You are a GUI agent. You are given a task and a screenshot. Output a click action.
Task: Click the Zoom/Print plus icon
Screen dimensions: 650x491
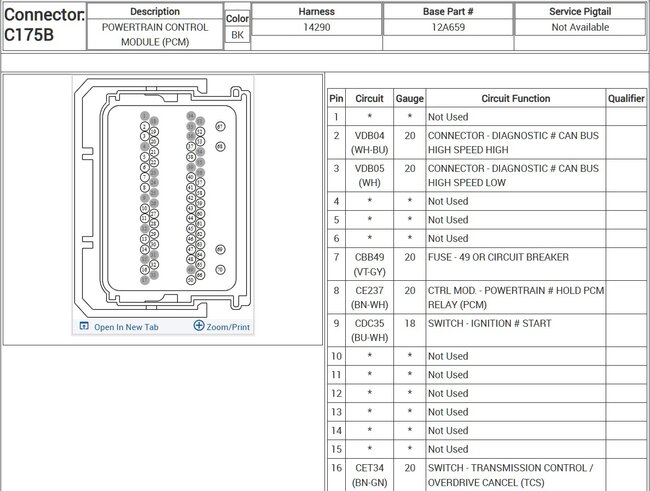pos(199,326)
